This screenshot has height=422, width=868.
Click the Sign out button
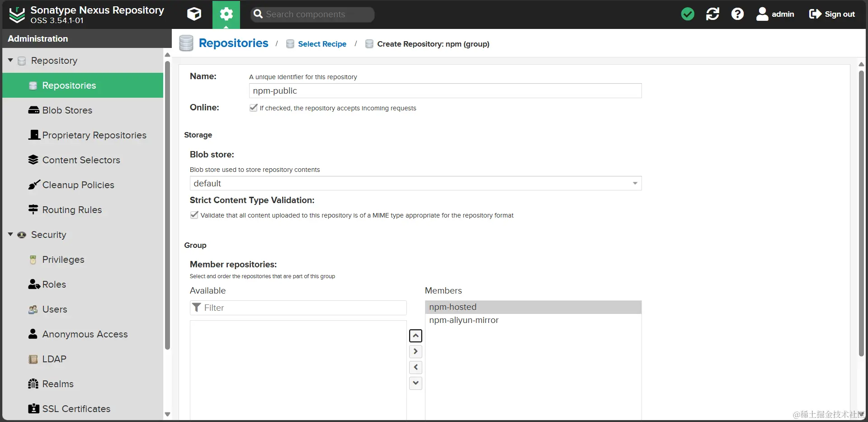832,14
